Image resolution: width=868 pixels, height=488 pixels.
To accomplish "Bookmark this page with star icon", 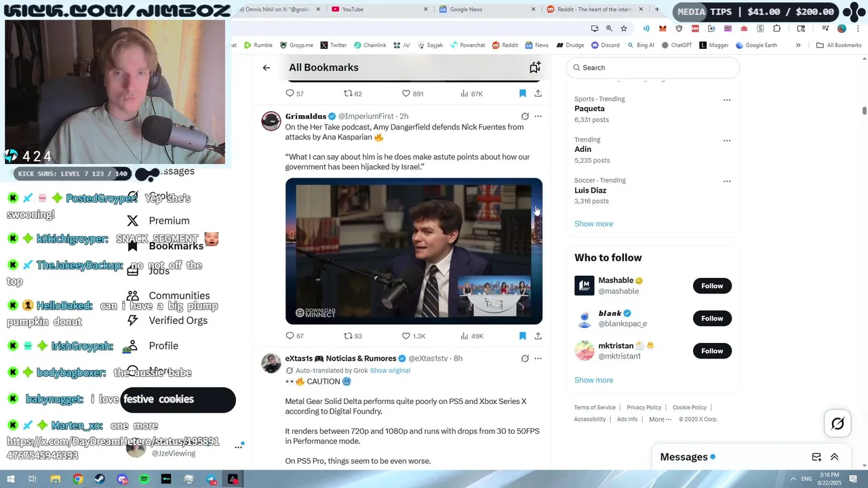I will [624, 28].
